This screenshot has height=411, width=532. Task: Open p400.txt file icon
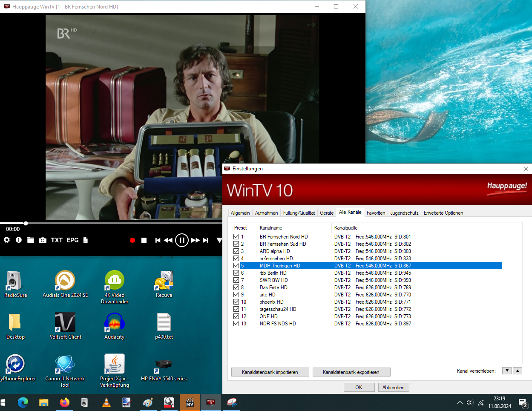coord(164,326)
